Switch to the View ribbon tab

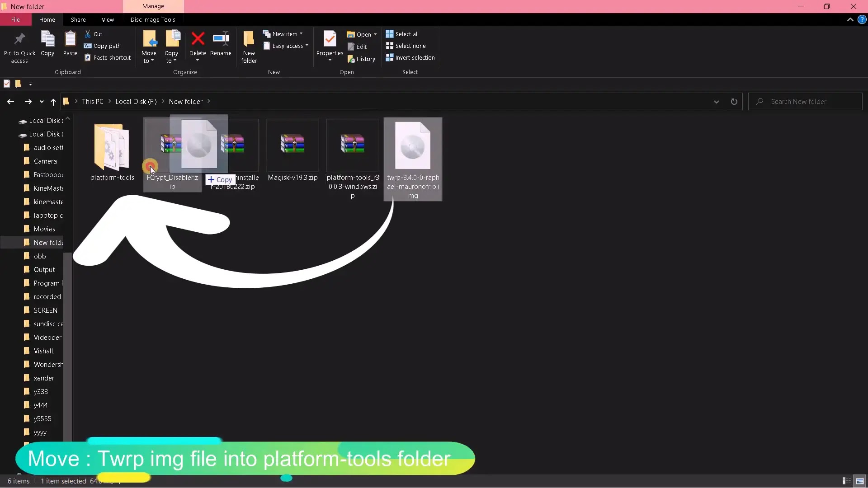coord(108,19)
